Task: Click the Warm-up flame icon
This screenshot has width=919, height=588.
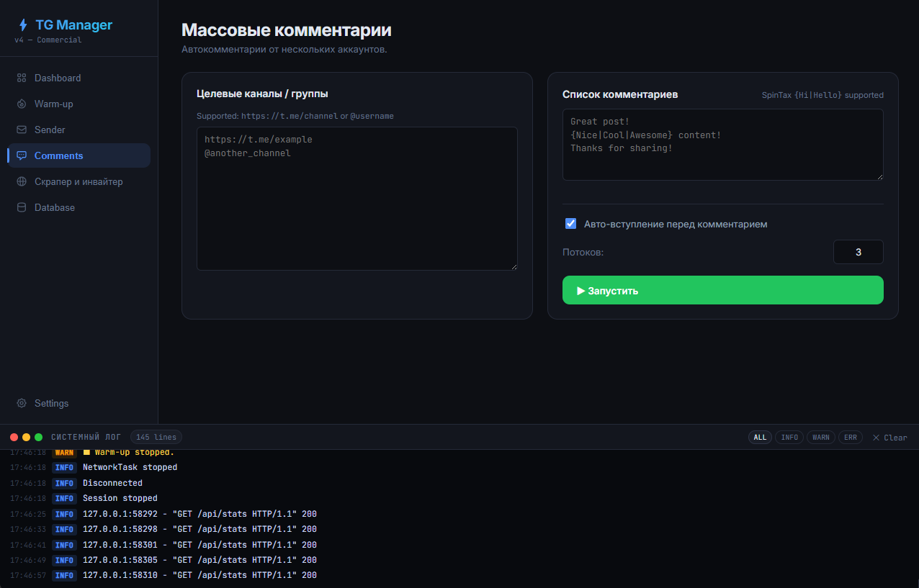Action: (22, 104)
